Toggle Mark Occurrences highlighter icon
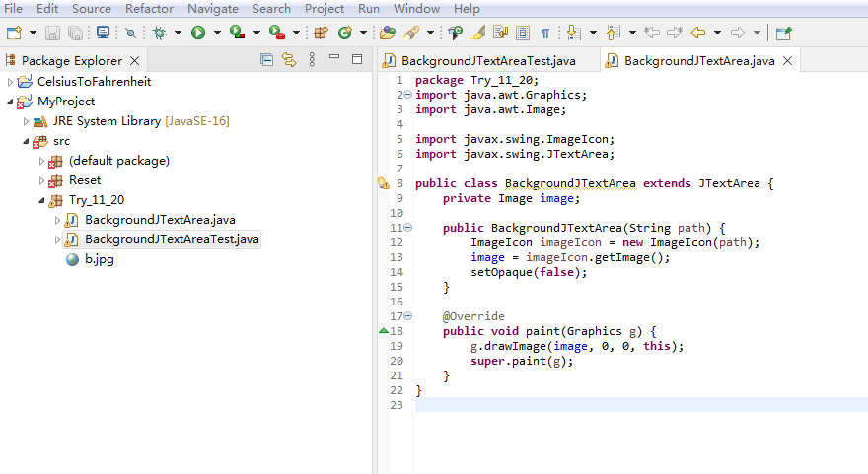Viewport: 868px width, 474px height. [478, 33]
